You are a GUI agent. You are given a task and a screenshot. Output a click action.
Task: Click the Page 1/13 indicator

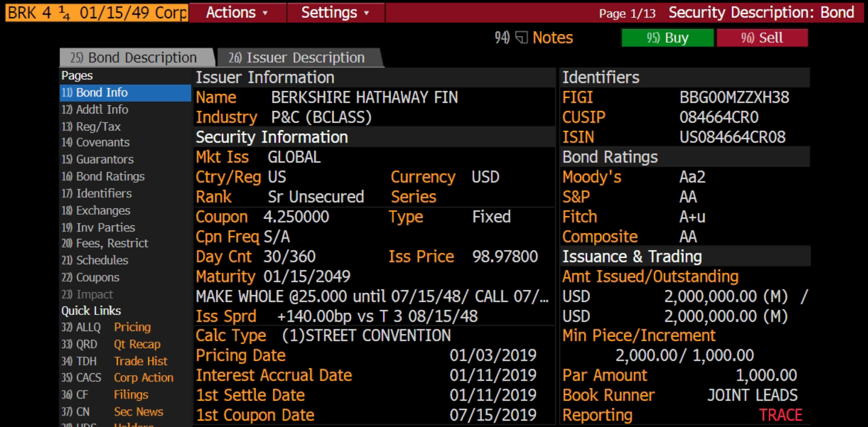(x=627, y=14)
